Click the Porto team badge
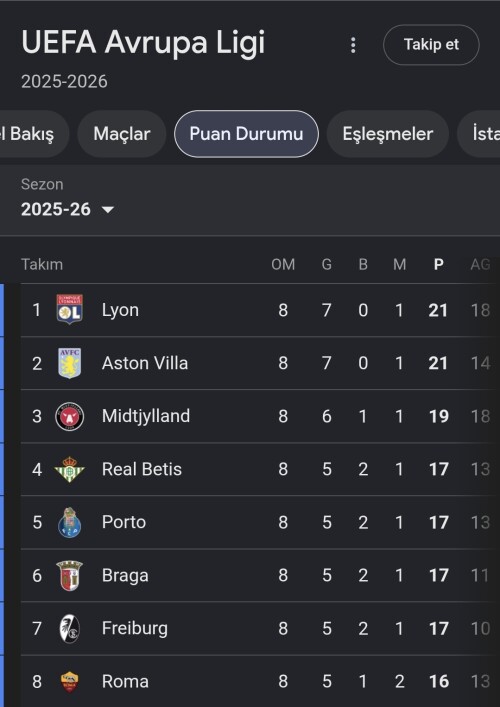This screenshot has height=707, width=500. coord(69,522)
